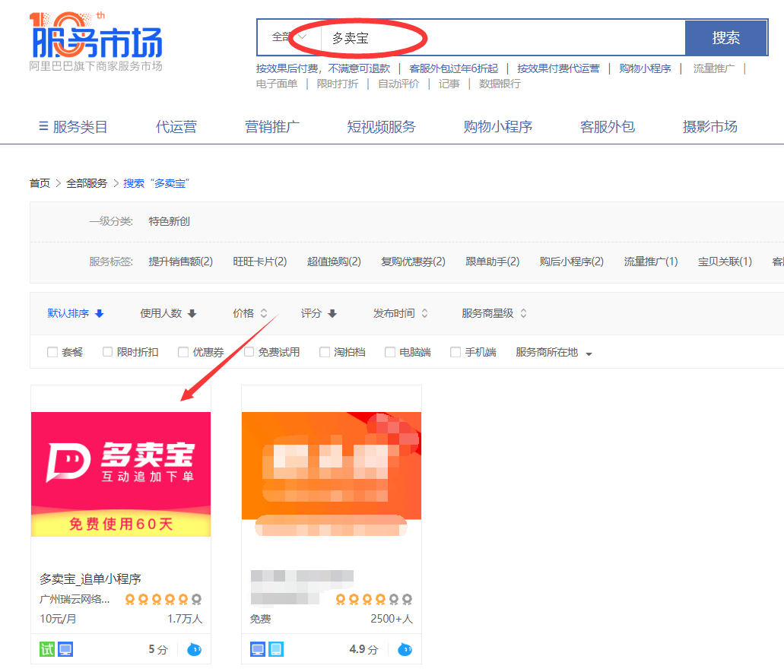Click the green 试 trial icon on 多卖宝 card
Image resolution: width=784 pixels, height=672 pixels.
[47, 649]
